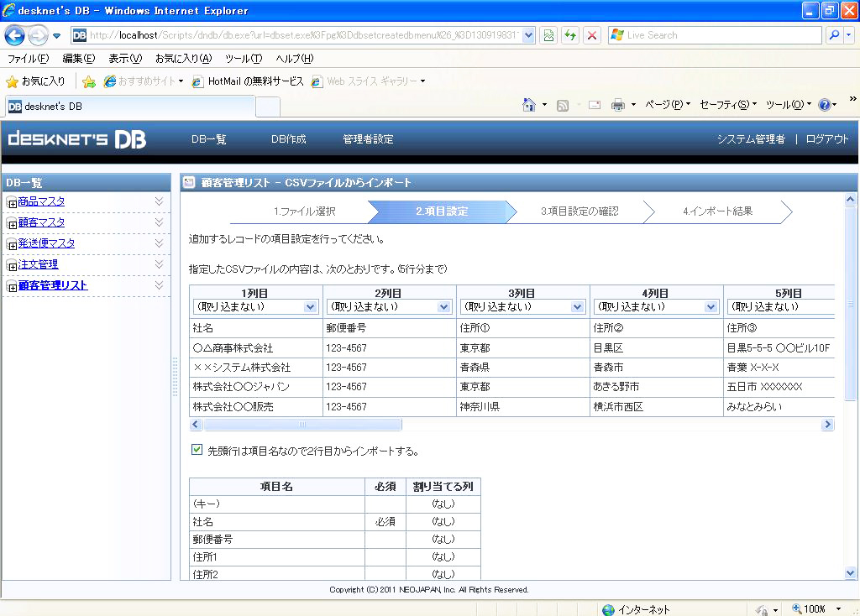Open the ファイル(F) menu
Image resolution: width=860 pixels, height=616 pixels.
tap(28, 59)
